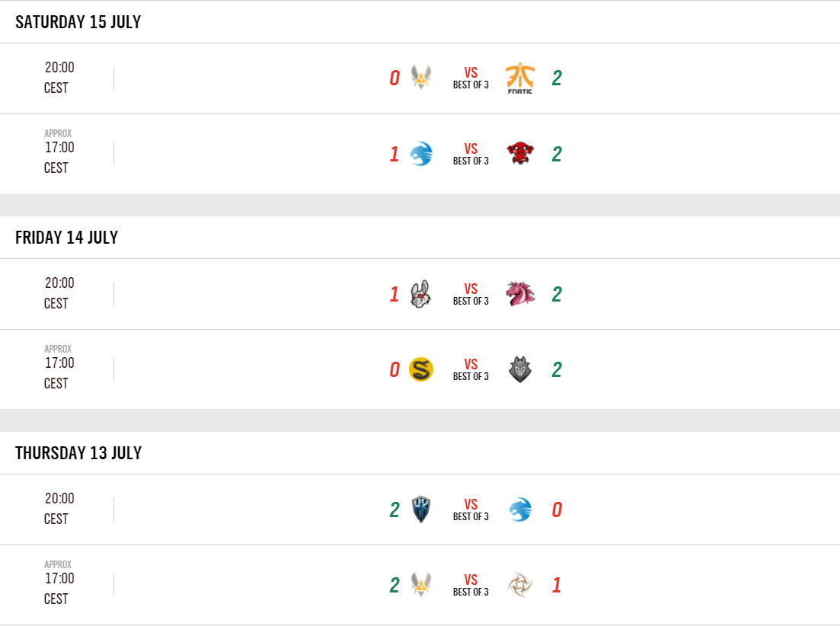Select Roccat logo in Saturday's 17:00 match
This screenshot has width=840, height=626.
pyautogui.click(x=421, y=155)
